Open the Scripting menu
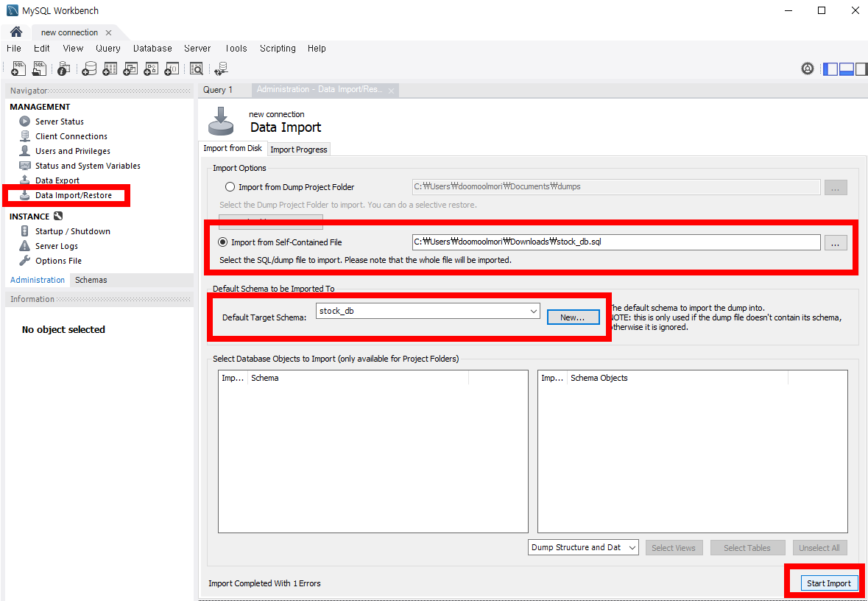The width and height of the screenshot is (868, 601). (278, 48)
